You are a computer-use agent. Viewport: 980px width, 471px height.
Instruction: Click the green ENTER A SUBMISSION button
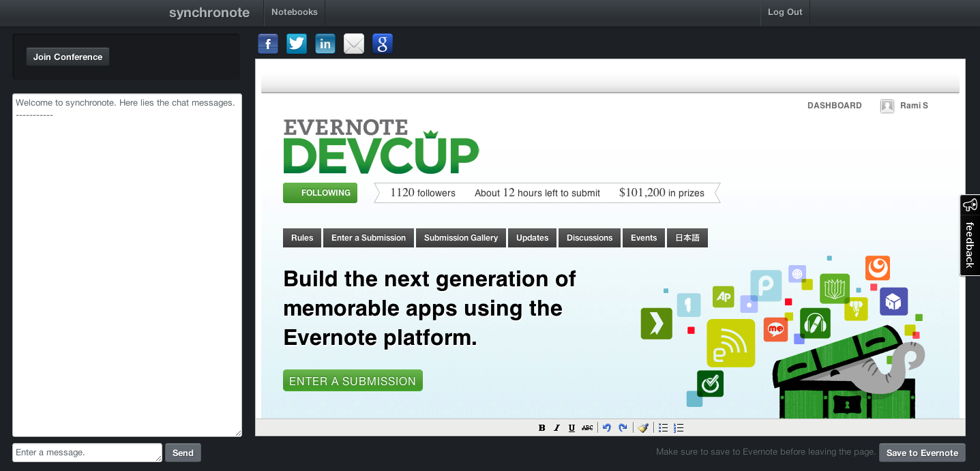[x=353, y=380]
